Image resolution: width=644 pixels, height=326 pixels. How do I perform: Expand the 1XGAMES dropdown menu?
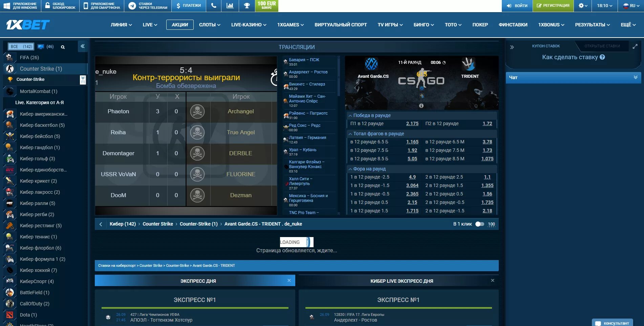291,25
